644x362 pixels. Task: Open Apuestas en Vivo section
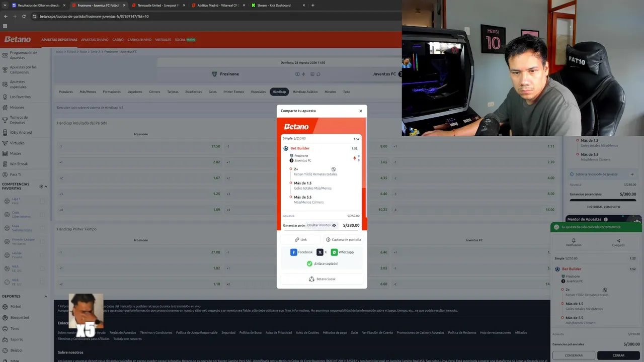[x=95, y=40]
